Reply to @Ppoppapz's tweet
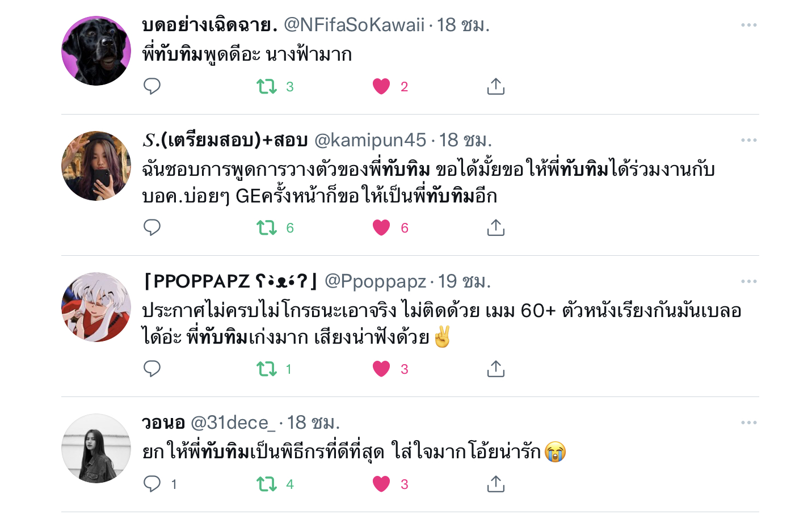The height and width of the screenshot is (515, 812). pos(152,369)
